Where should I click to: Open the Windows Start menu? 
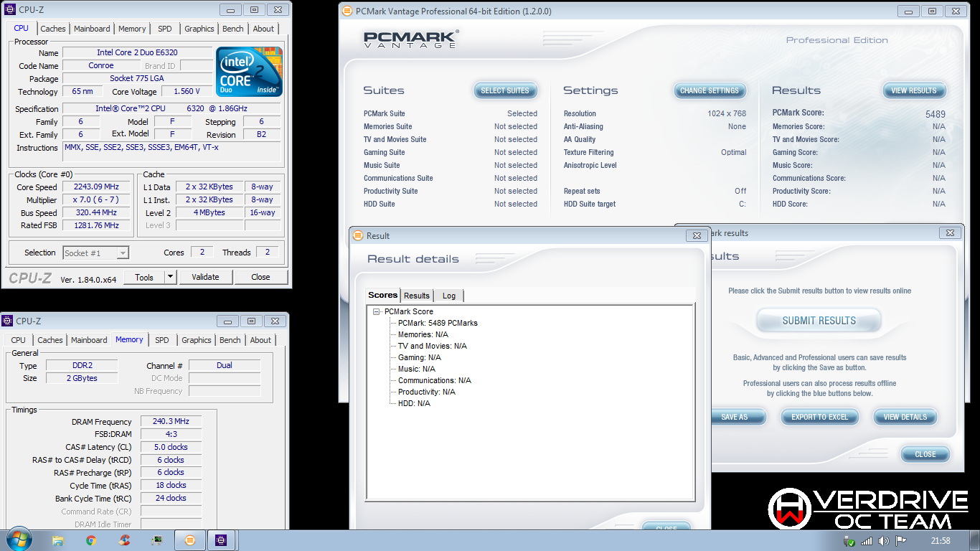tap(18, 540)
